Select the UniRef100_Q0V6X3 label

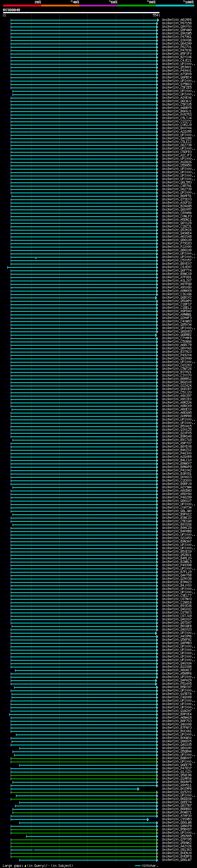coord(177,477)
